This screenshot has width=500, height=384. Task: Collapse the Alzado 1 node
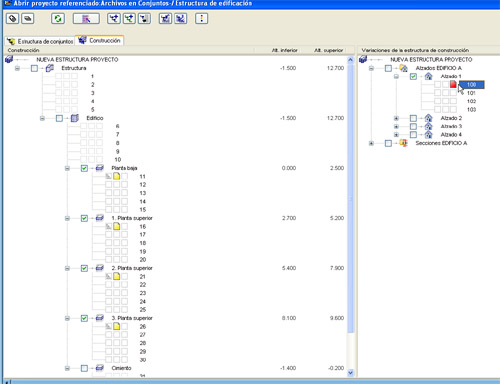[x=396, y=77]
